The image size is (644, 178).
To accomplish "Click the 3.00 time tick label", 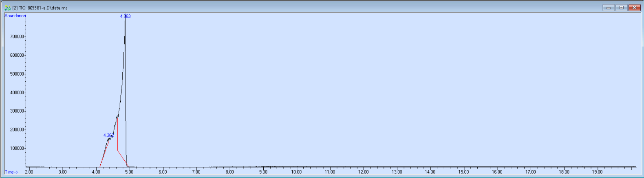I will click(62, 172).
